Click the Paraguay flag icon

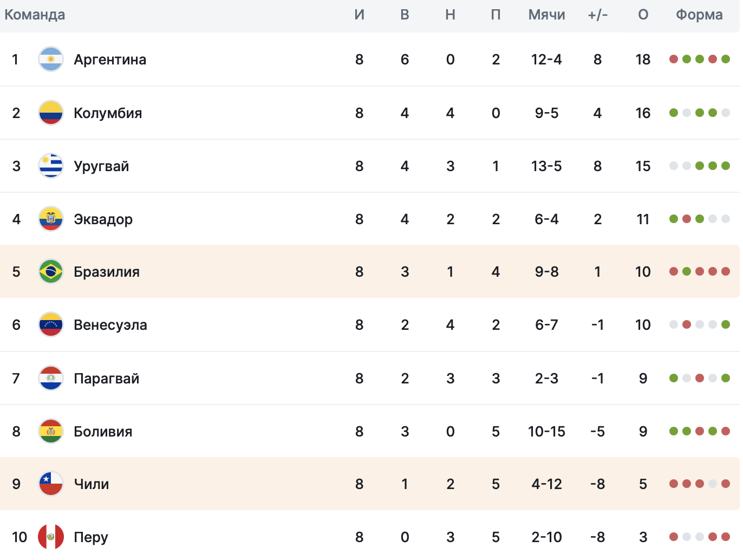(x=51, y=378)
